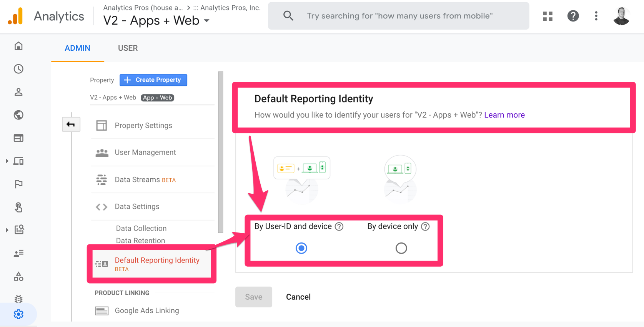Open the Google apps grid icon
The image size is (644, 327).
pyautogui.click(x=547, y=16)
